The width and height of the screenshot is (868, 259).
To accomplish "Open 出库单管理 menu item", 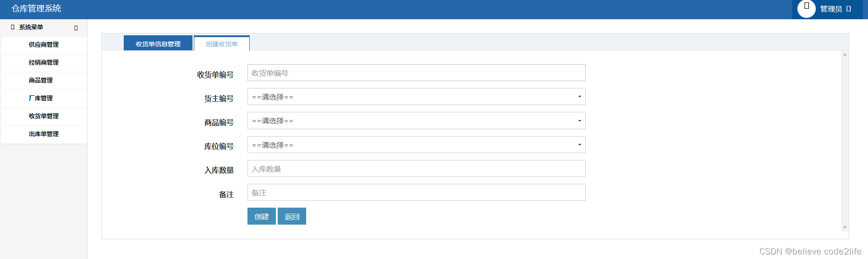I will pyautogui.click(x=44, y=134).
